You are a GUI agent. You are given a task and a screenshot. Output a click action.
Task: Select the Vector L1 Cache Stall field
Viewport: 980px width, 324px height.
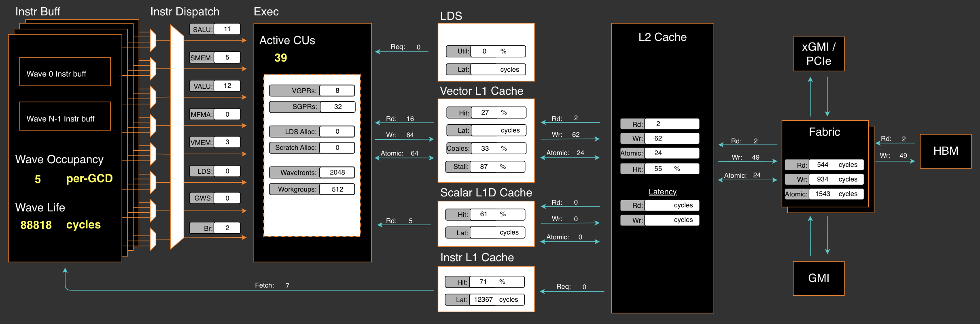tap(497, 167)
